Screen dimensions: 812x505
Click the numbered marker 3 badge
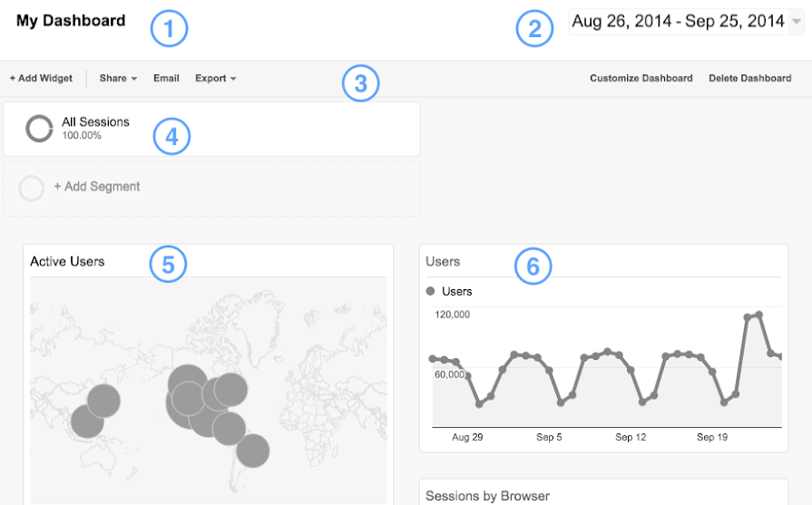pyautogui.click(x=360, y=83)
